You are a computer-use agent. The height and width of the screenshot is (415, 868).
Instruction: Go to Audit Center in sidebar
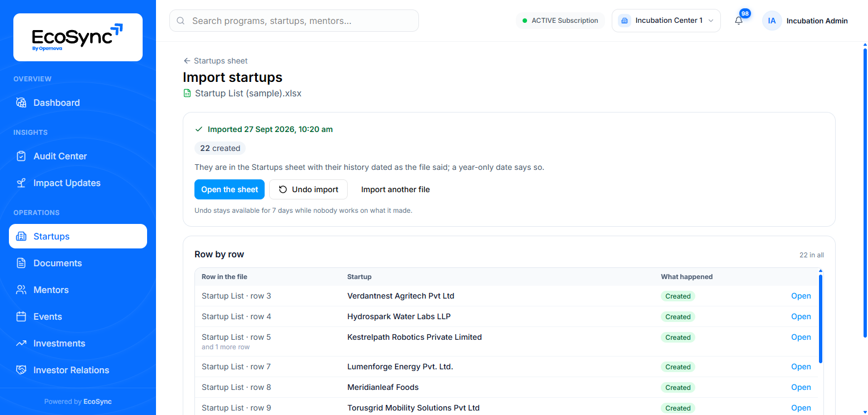[78, 156]
